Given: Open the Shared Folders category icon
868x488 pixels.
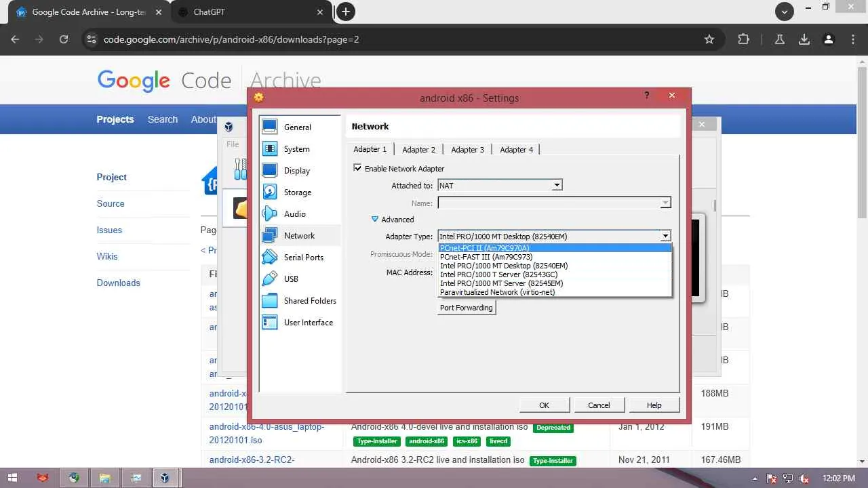Looking at the screenshot, I should tap(270, 300).
